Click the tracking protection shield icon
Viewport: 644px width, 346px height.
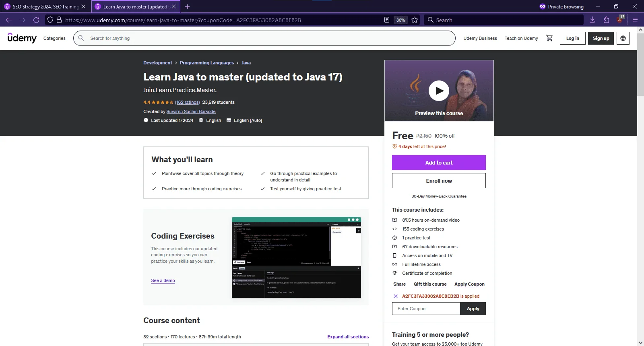coord(50,20)
